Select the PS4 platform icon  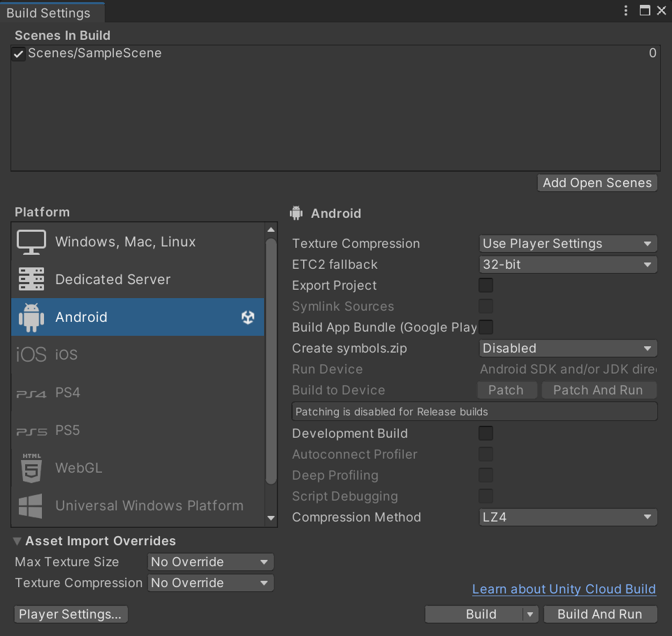pos(31,392)
